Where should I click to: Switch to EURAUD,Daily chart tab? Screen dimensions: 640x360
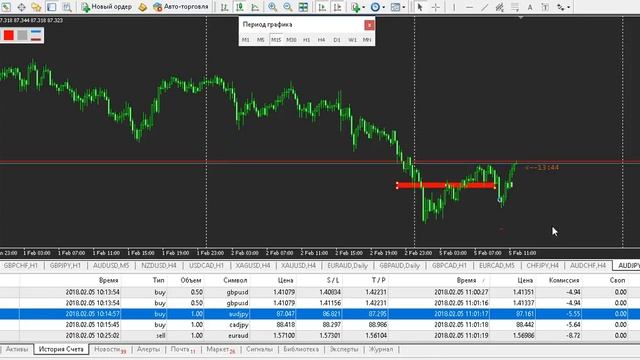tap(347, 265)
